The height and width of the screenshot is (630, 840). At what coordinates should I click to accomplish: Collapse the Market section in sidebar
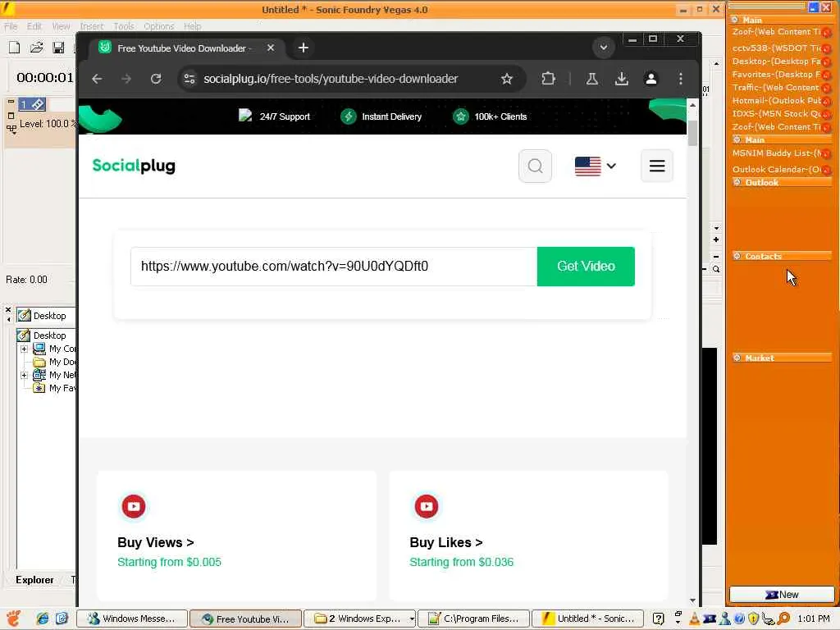coord(737,358)
